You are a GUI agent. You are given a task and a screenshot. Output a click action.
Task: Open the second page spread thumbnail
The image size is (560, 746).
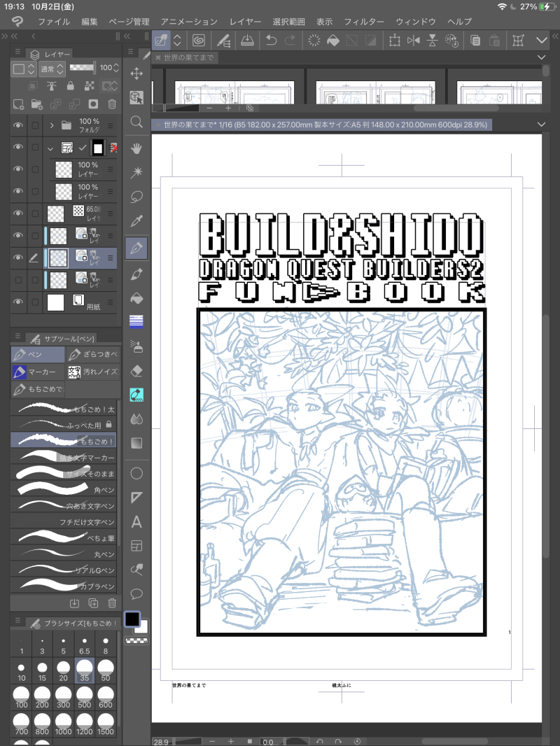[375, 92]
